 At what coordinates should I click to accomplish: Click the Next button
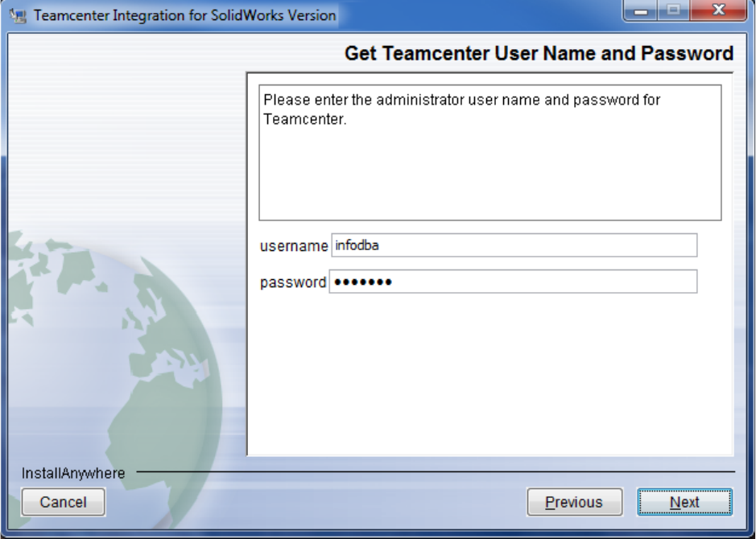tap(684, 502)
